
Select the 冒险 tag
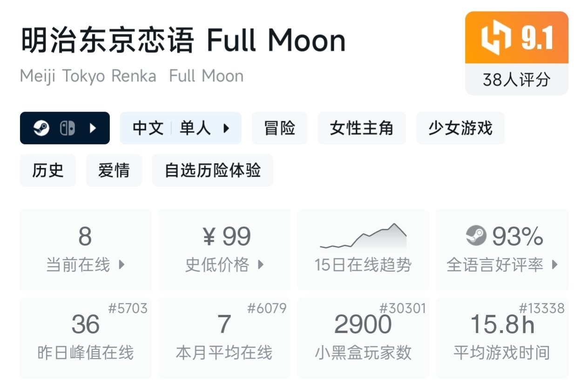[279, 128]
